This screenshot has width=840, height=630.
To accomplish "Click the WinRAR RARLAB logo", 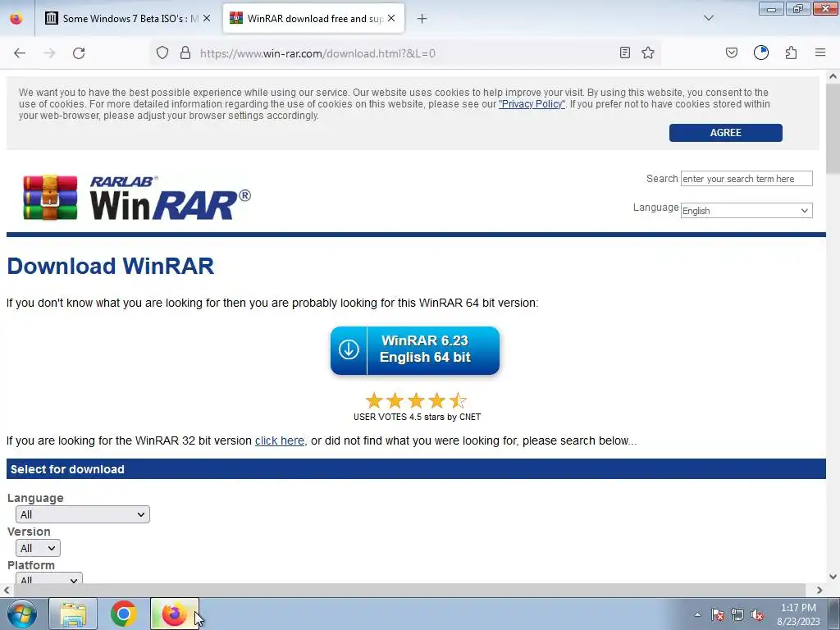I will (137, 198).
